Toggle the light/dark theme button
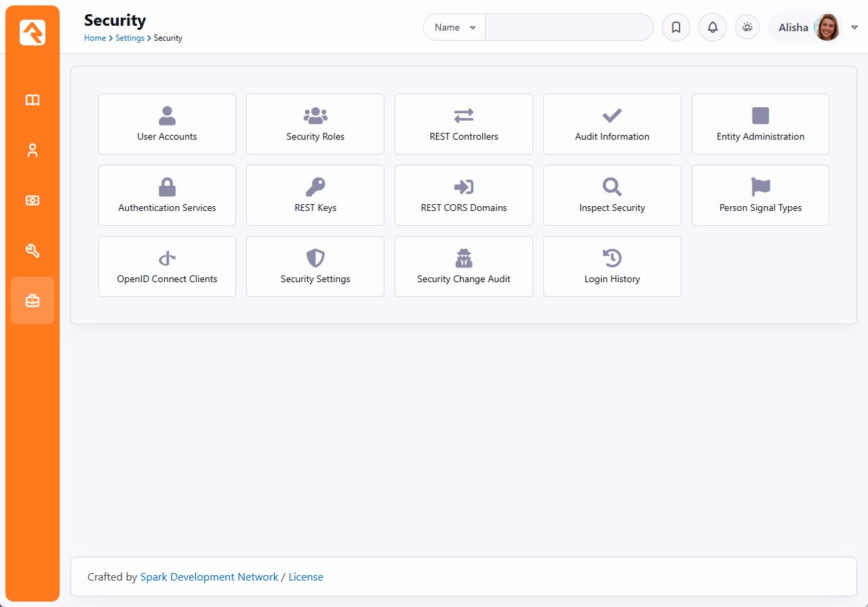This screenshot has height=607, width=868. click(x=747, y=28)
